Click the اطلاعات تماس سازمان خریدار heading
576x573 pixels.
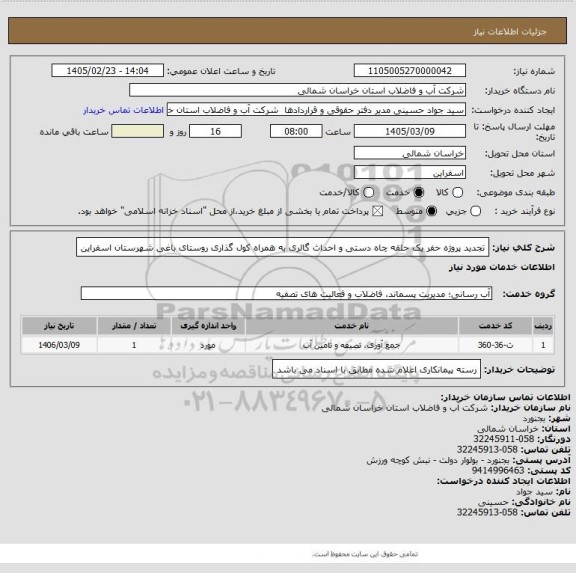click(505, 397)
